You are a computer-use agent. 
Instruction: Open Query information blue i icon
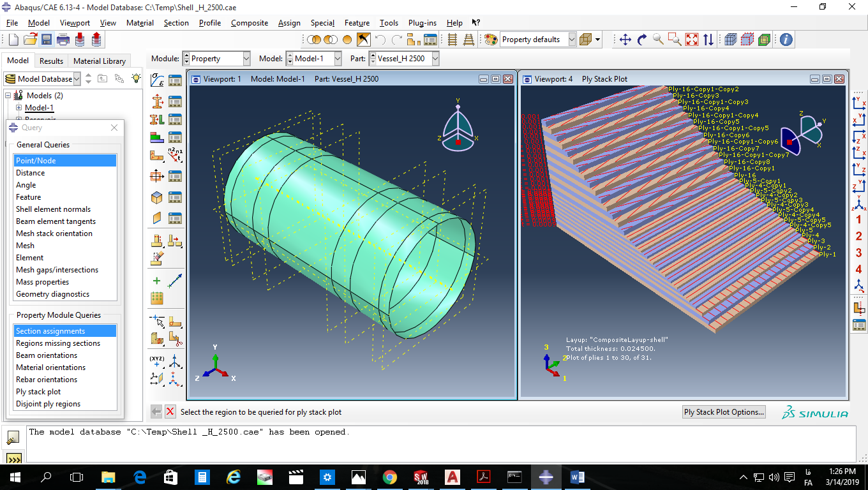pos(786,40)
